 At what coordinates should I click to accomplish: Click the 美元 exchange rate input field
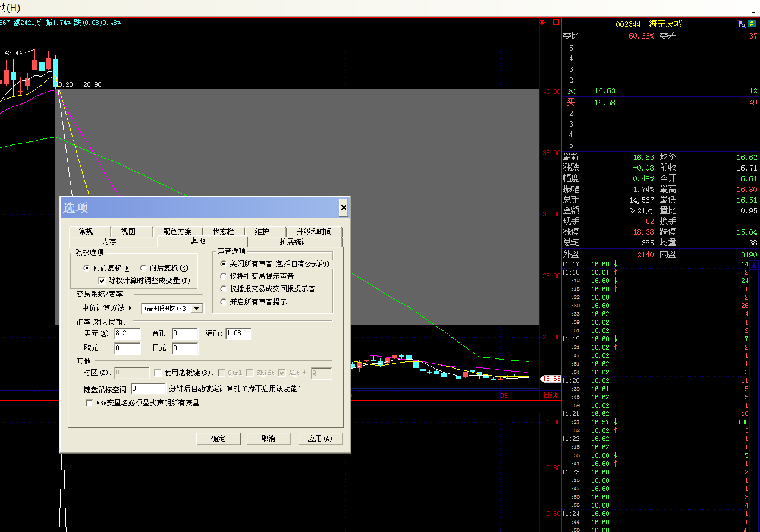(x=127, y=333)
